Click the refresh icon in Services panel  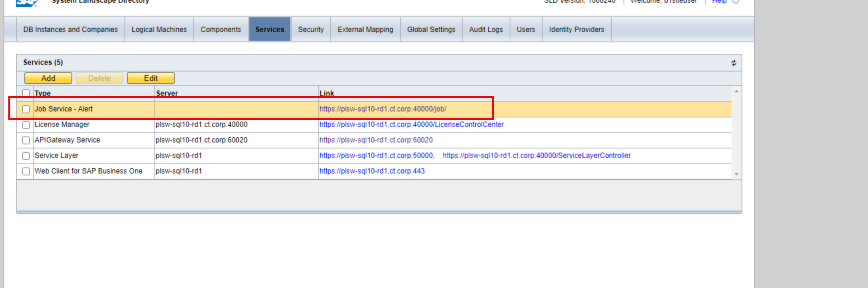coord(733,63)
